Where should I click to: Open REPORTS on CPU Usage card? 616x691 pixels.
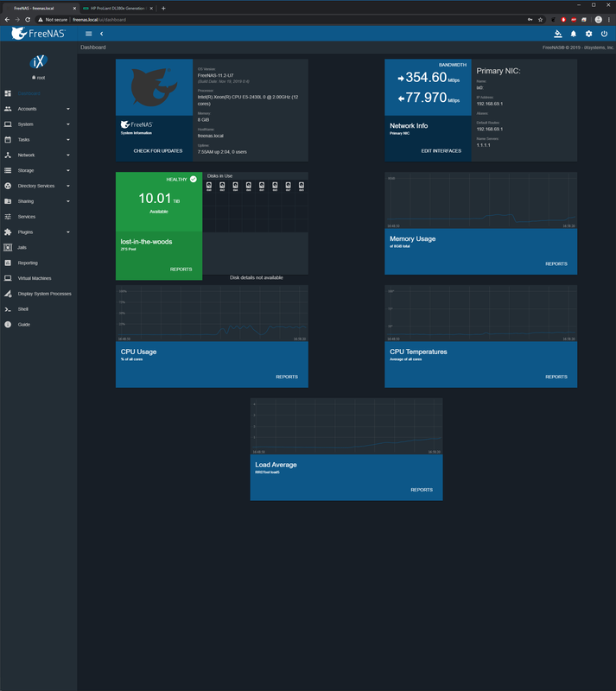(x=287, y=377)
